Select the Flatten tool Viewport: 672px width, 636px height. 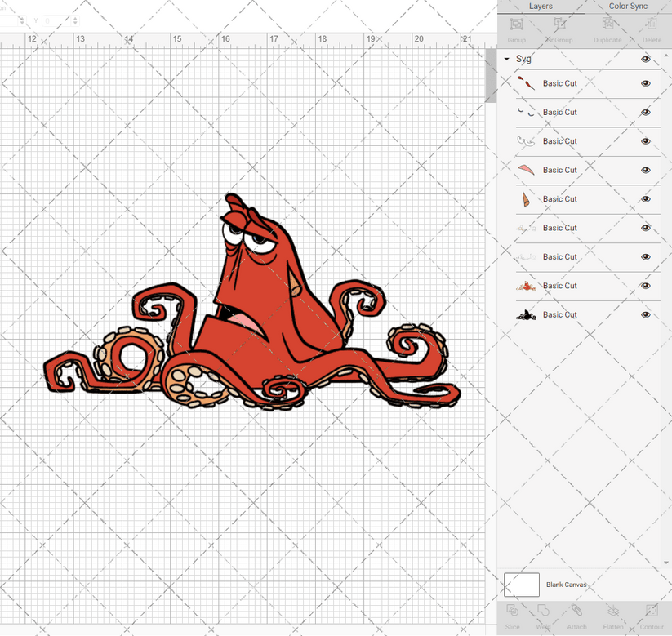click(613, 612)
